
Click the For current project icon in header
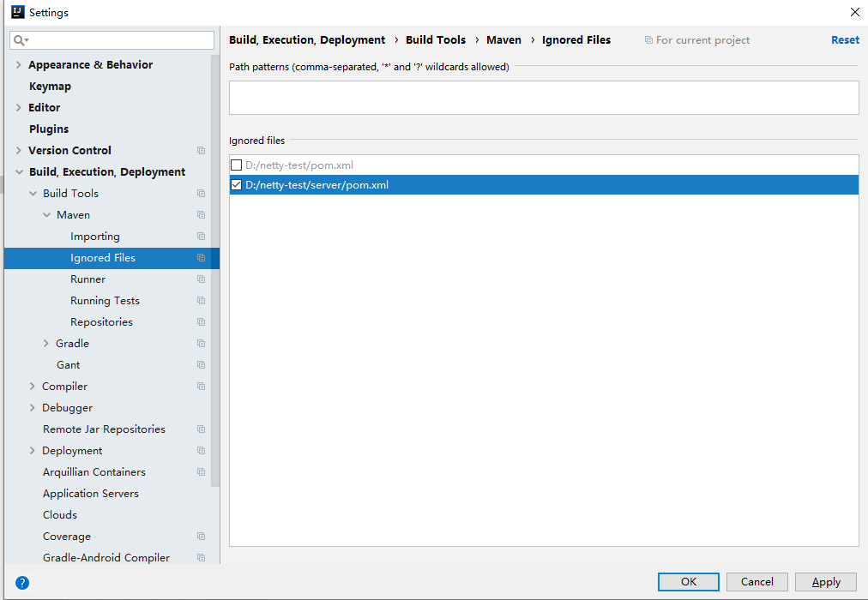pos(648,40)
